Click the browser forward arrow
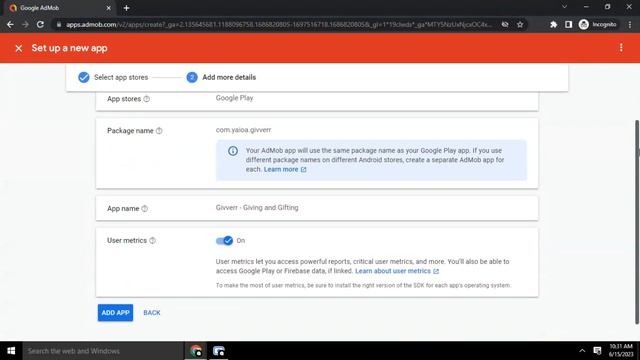 [x=25, y=24]
